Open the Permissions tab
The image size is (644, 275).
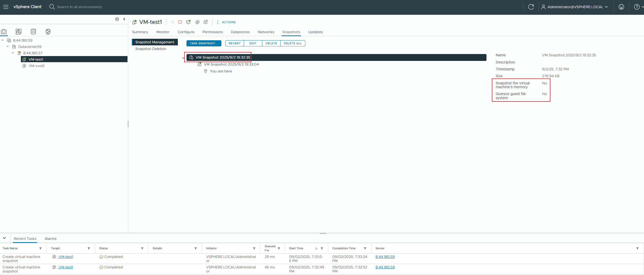tap(212, 32)
